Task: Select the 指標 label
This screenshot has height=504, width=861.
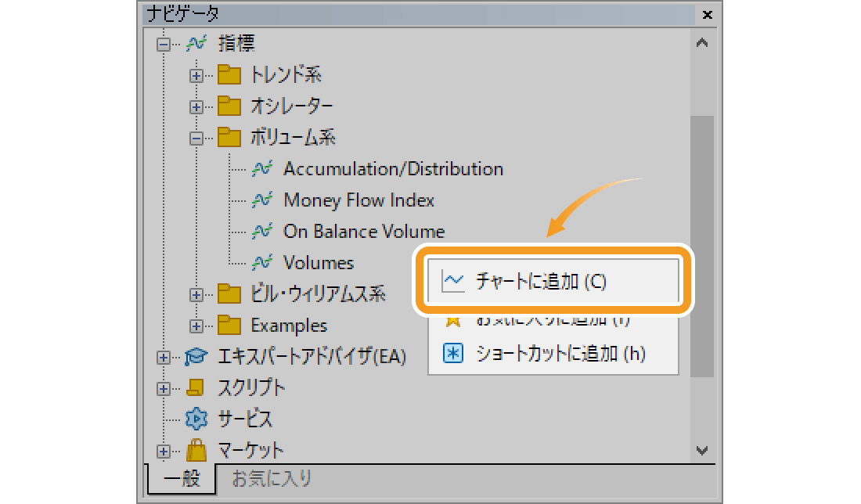Action: pos(236,43)
